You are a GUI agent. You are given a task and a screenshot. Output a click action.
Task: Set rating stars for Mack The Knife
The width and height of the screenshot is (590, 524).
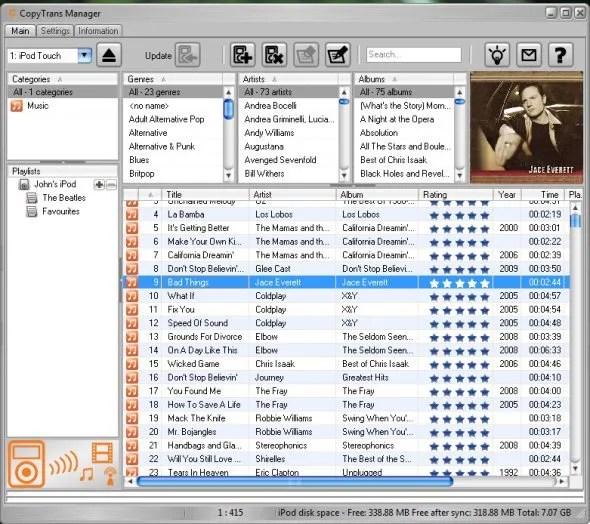click(x=459, y=419)
